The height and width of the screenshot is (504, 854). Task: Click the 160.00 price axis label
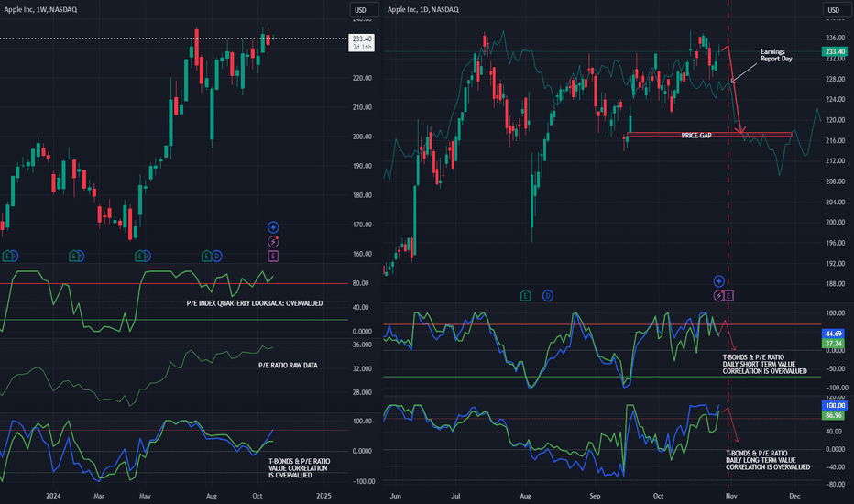362,254
